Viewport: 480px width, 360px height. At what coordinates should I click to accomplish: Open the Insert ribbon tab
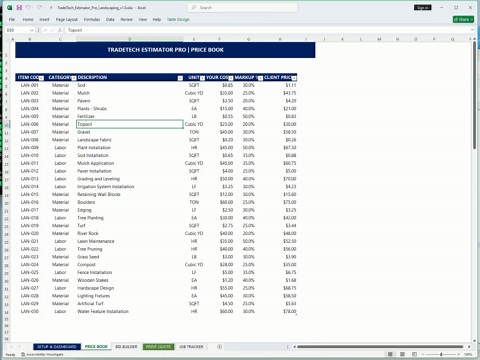44,19
